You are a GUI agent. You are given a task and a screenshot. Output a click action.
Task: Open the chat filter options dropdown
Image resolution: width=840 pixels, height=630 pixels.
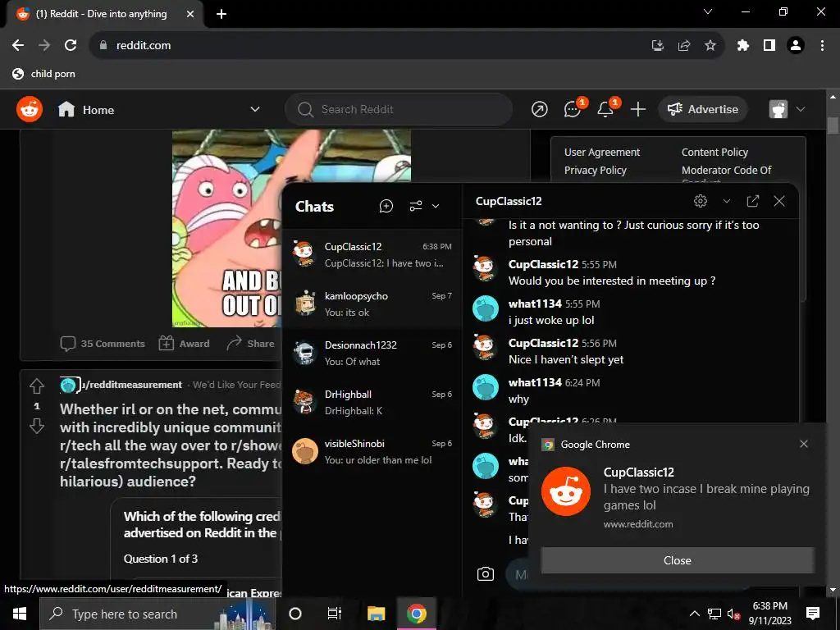[x=424, y=206]
